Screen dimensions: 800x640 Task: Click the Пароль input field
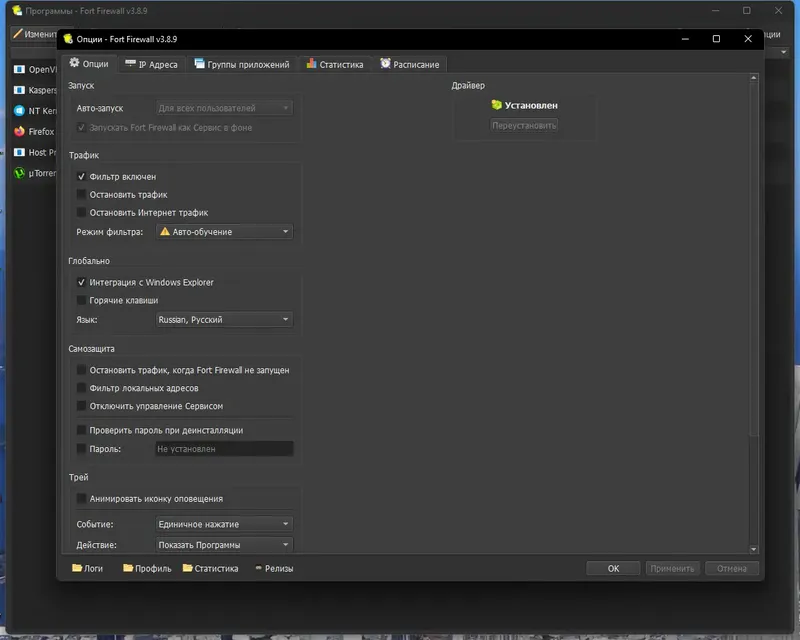click(224, 449)
